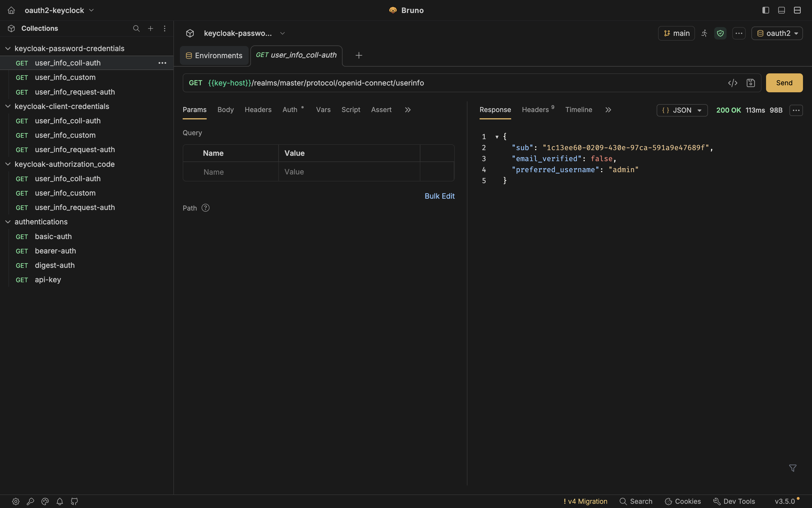This screenshot has width=812, height=508.
Task: Send the request
Action: (x=784, y=83)
